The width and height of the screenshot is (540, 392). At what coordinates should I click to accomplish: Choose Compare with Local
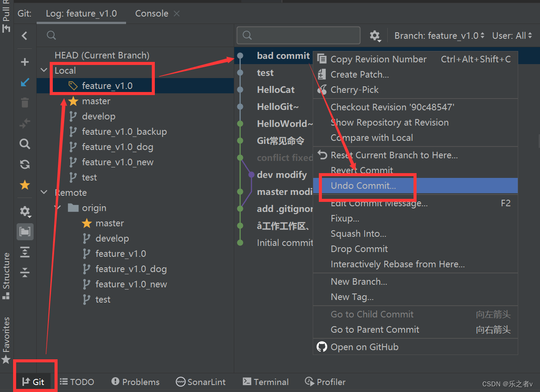415,138
